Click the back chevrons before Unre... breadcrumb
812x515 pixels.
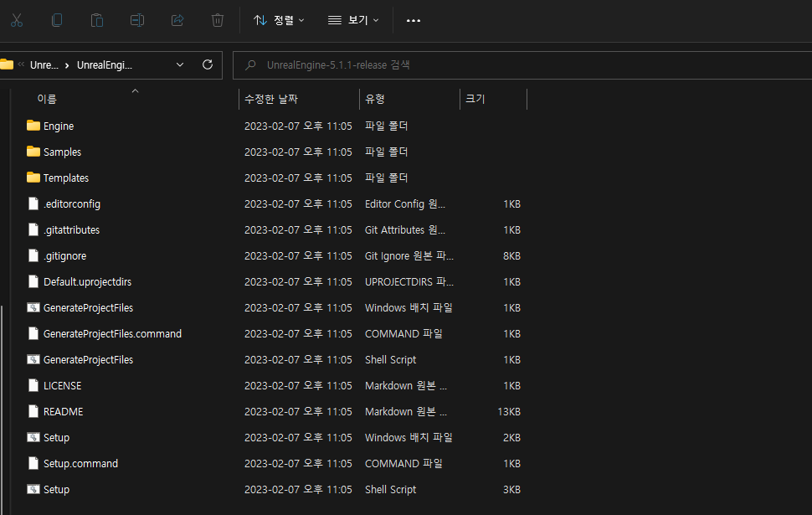21,64
